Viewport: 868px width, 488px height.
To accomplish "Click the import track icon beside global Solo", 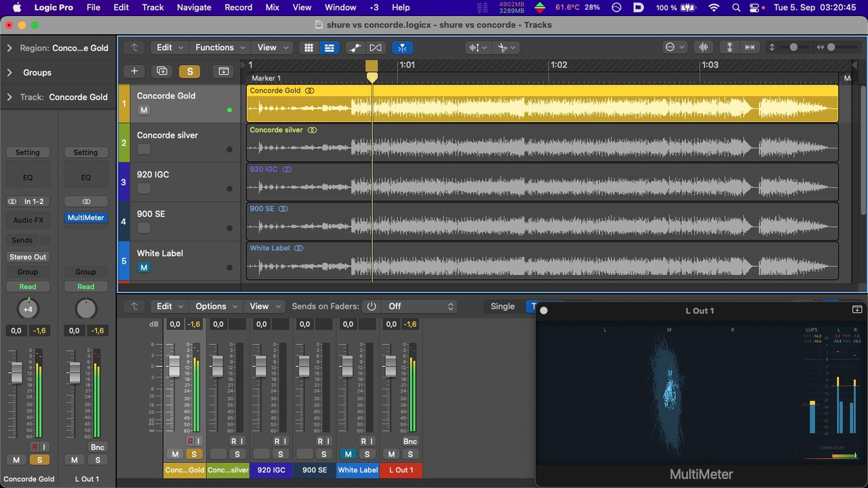I will [x=223, y=71].
